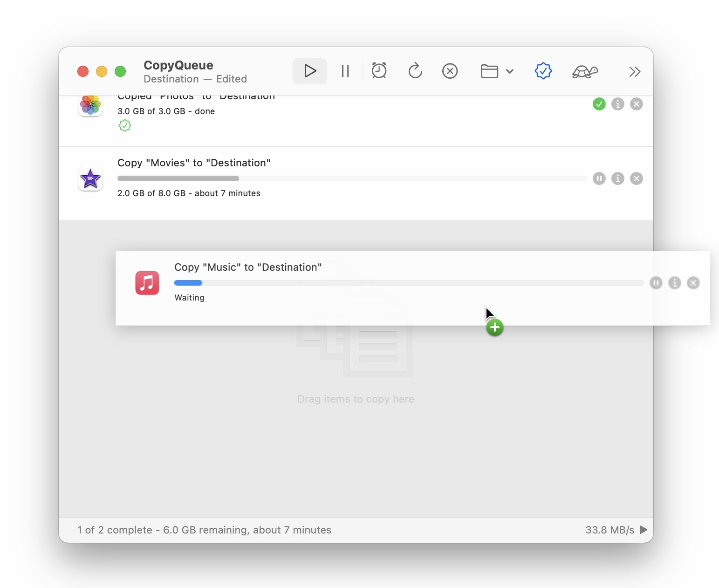719x588 pixels.
Task: Click the Movies copy progress bar
Action: point(352,178)
